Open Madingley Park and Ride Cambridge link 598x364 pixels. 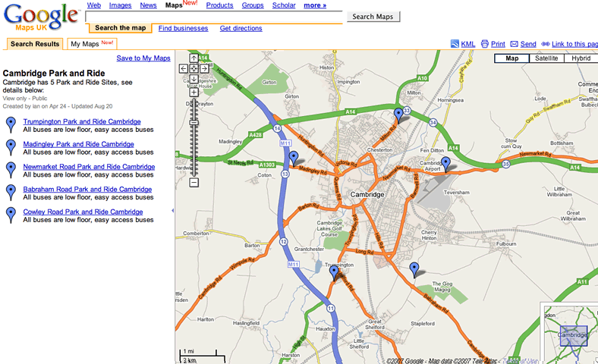[78, 144]
